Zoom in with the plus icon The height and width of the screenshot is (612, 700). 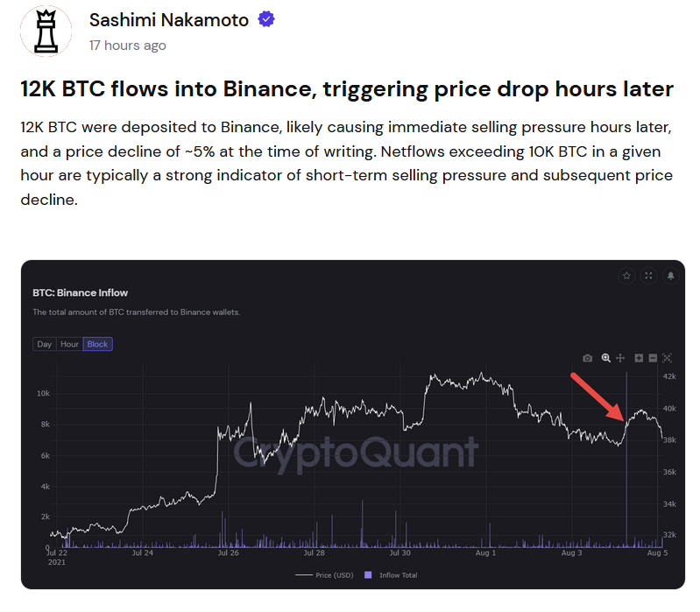[639, 358]
